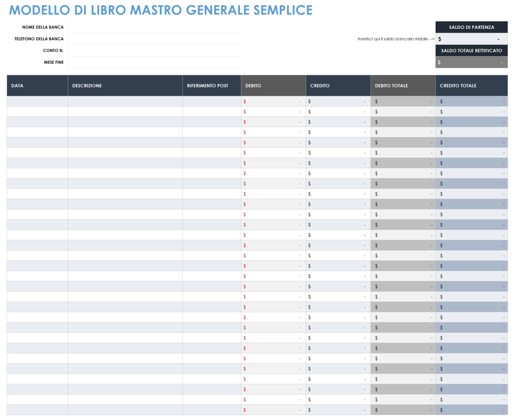Select the TELEFONO DELLA BANCA label
Viewport: 513px width, 420px height.
pyautogui.click(x=39, y=39)
